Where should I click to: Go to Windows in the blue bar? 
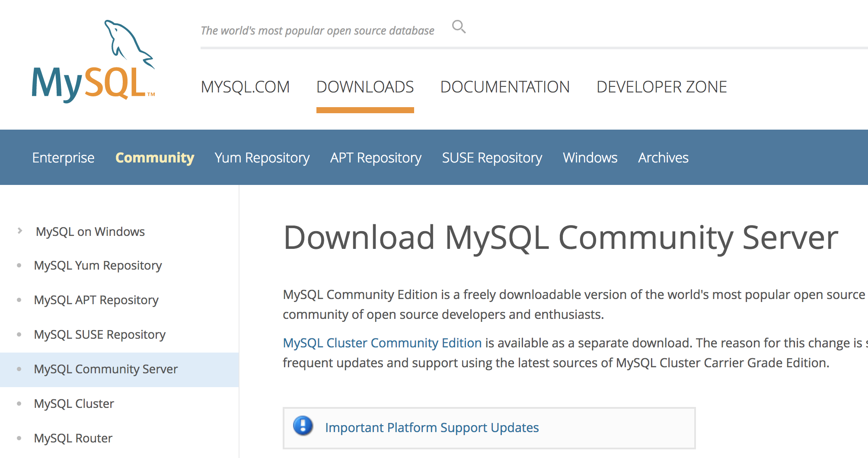coord(590,158)
